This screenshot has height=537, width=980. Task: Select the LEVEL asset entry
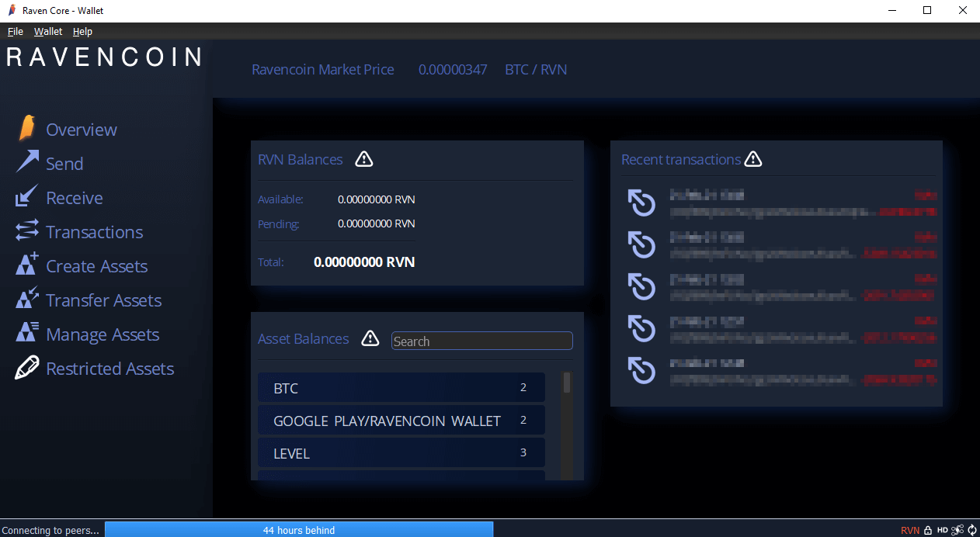[x=401, y=452]
